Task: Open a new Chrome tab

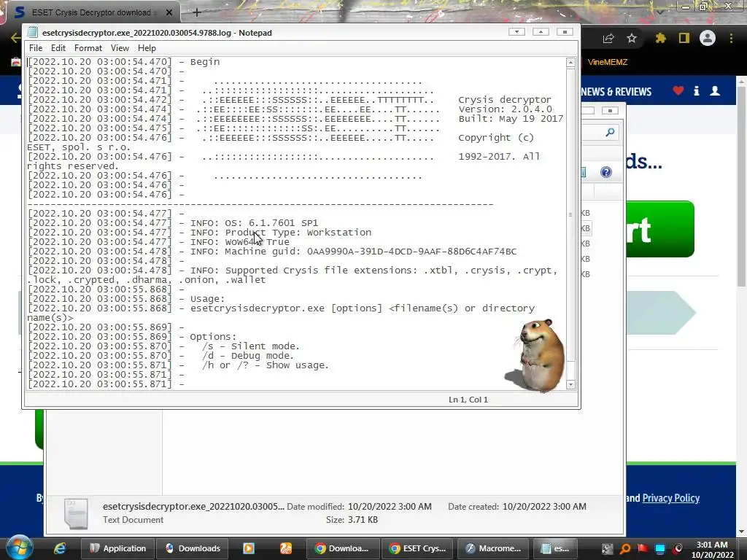Action: point(197,12)
